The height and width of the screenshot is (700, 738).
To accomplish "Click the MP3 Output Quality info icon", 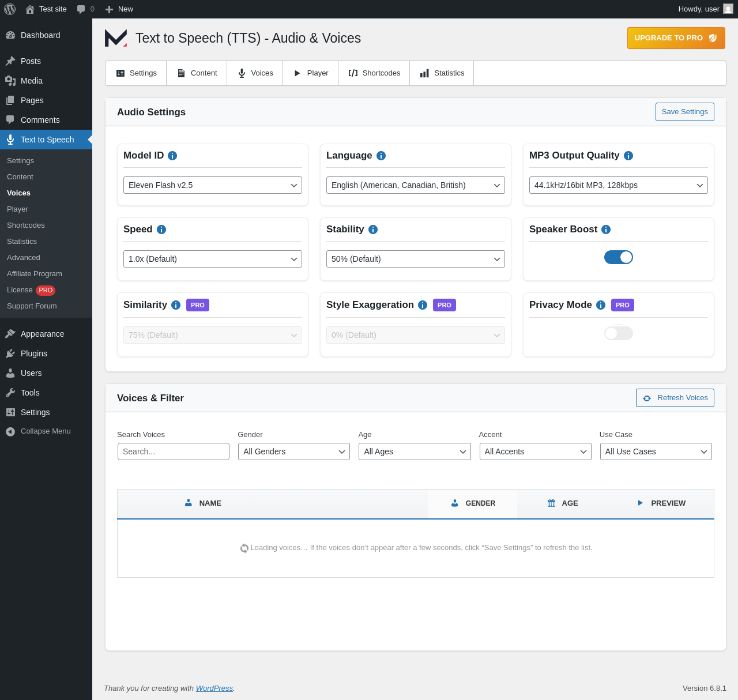I will coord(628,156).
